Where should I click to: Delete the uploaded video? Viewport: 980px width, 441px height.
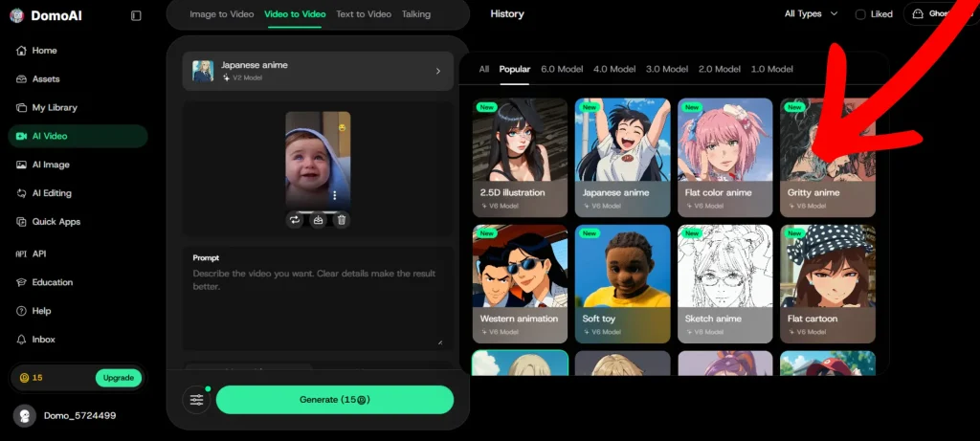342,220
